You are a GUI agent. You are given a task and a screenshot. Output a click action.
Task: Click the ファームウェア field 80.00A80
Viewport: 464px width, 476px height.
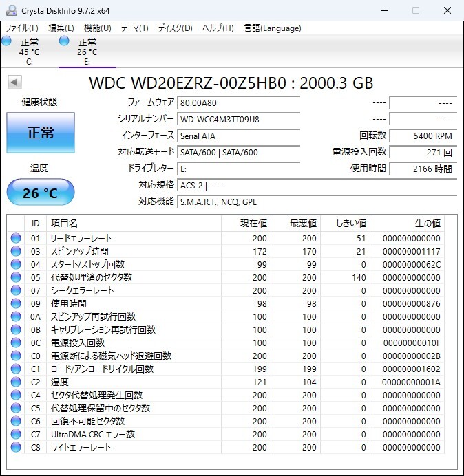pyautogui.click(x=238, y=102)
